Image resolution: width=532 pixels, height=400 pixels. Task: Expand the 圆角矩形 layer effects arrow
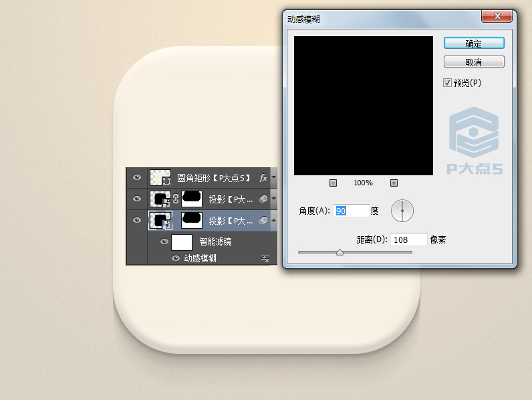(273, 179)
